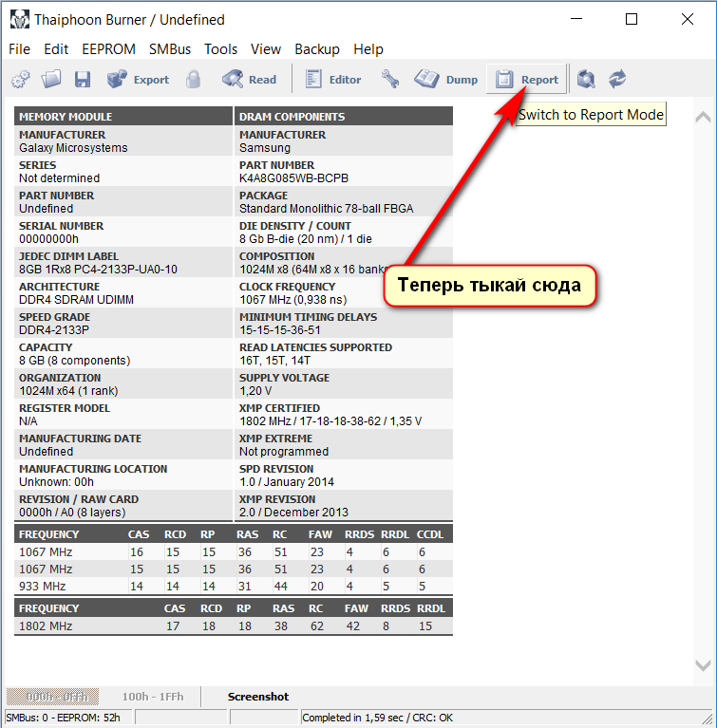Save using the floppy disk icon
The height and width of the screenshot is (728, 717).
coord(83,80)
